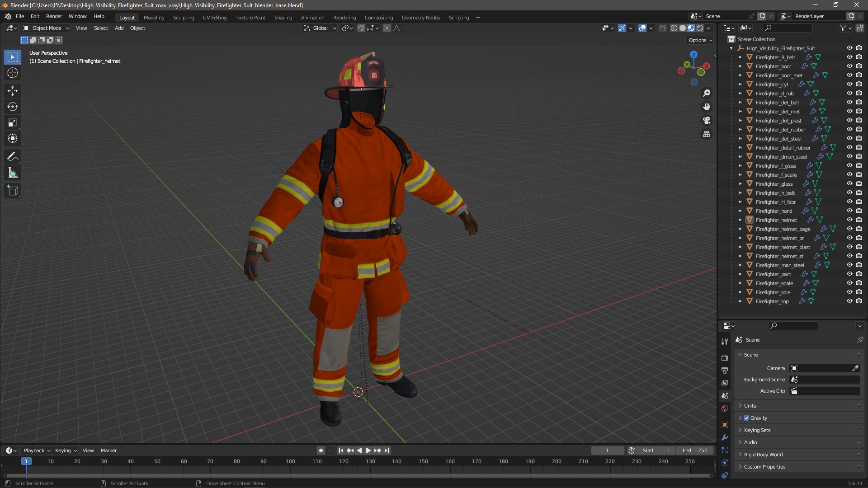This screenshot has height=488, width=868.
Task: Toggle viewport overlays button
Action: [642, 28]
